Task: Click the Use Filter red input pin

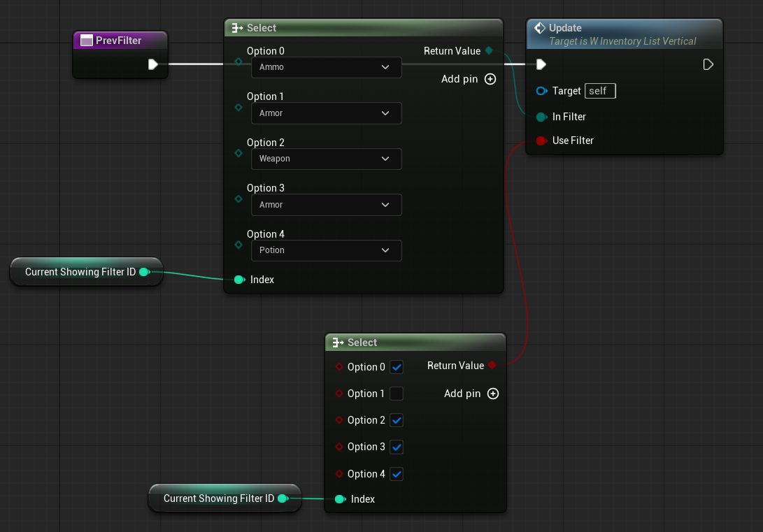Action: 541,141
